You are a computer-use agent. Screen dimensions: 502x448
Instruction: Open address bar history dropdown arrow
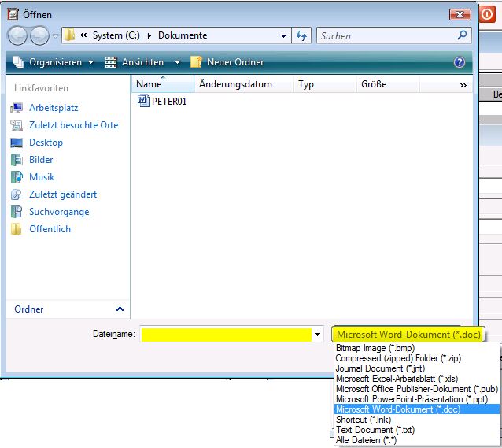(283, 36)
